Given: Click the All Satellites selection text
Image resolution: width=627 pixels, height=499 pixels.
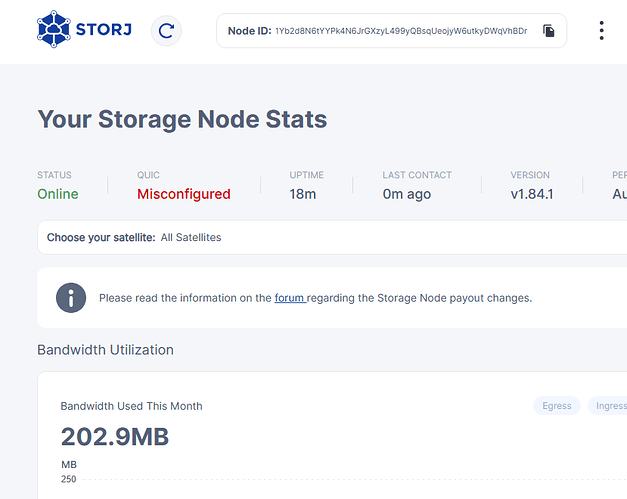Looking at the screenshot, I should click(x=191, y=237).
